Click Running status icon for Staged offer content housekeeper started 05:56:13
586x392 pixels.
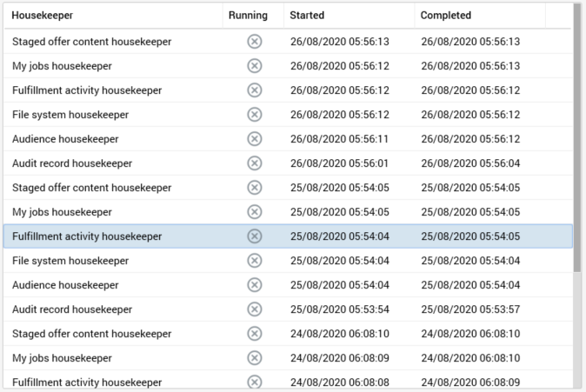[x=254, y=42]
